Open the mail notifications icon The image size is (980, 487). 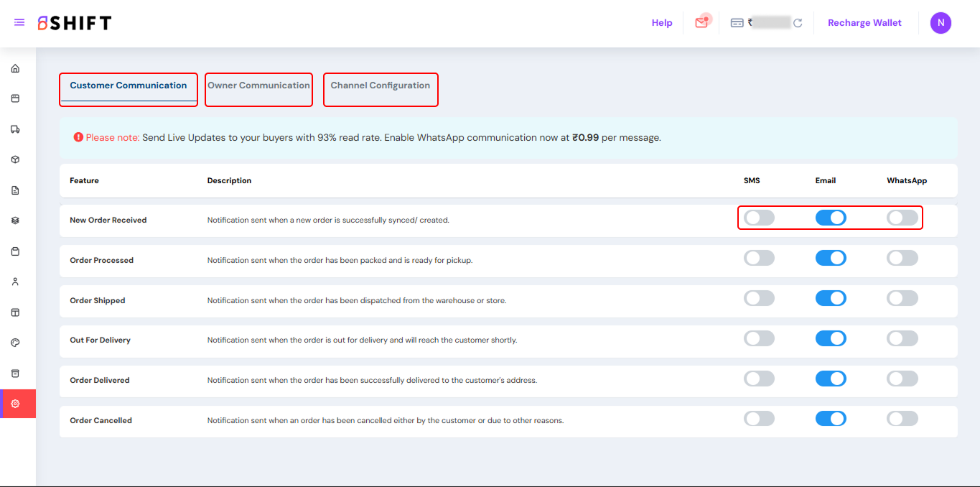click(701, 22)
